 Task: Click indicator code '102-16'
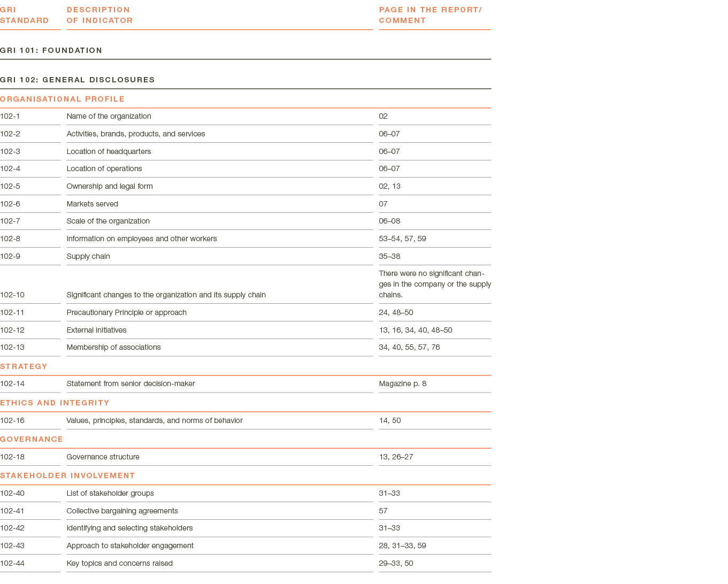(12, 420)
